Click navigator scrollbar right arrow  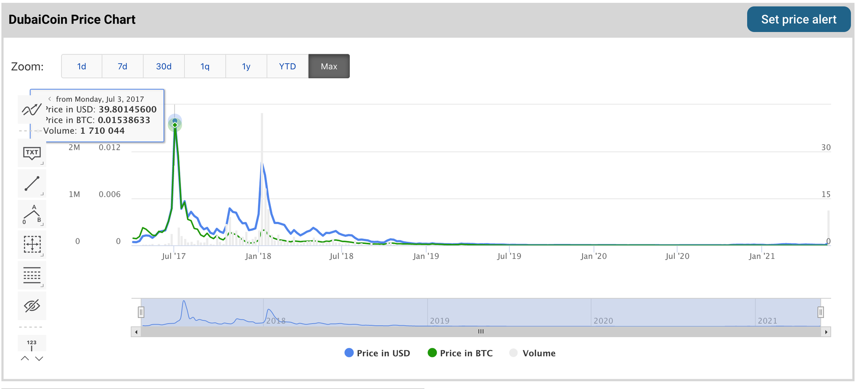coord(826,332)
